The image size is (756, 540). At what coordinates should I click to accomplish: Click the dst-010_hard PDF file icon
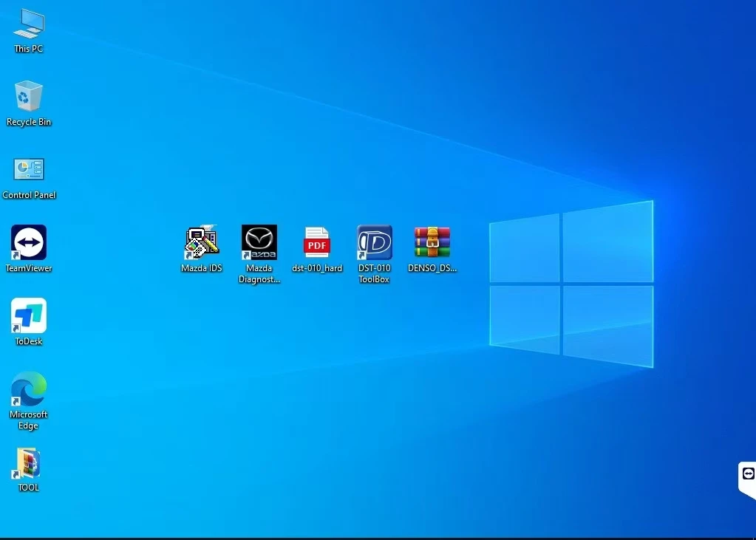317,242
